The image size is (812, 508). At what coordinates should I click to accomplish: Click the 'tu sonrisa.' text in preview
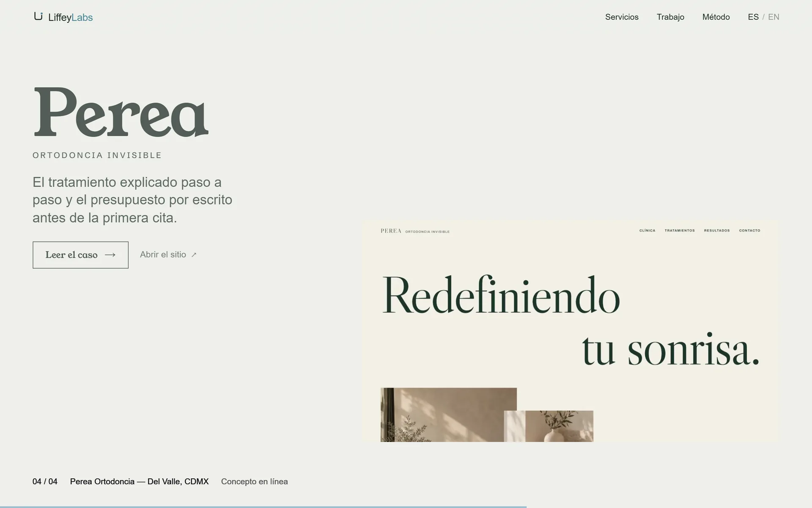click(x=671, y=349)
